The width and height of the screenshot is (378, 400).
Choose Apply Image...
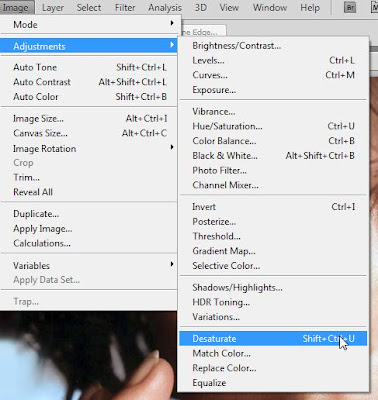pos(89,228)
